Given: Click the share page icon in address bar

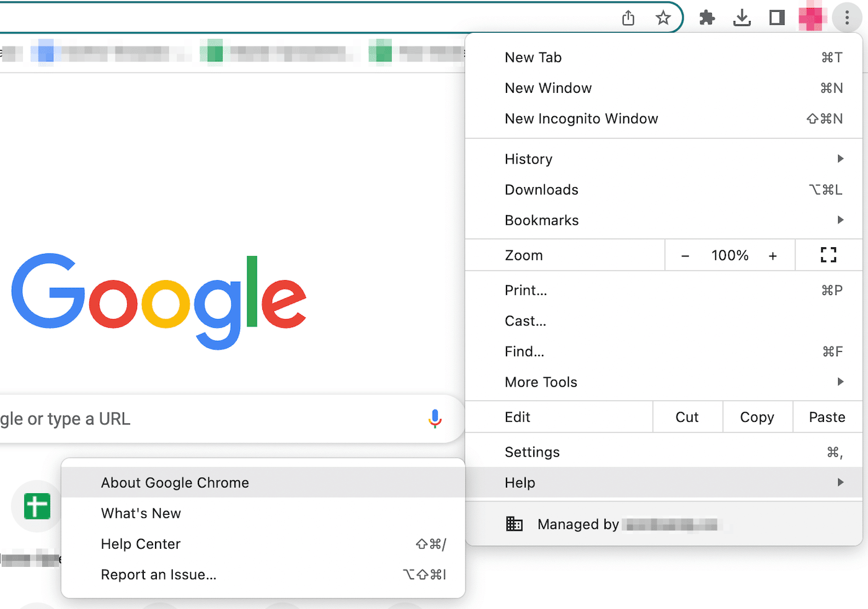Looking at the screenshot, I should [x=628, y=18].
